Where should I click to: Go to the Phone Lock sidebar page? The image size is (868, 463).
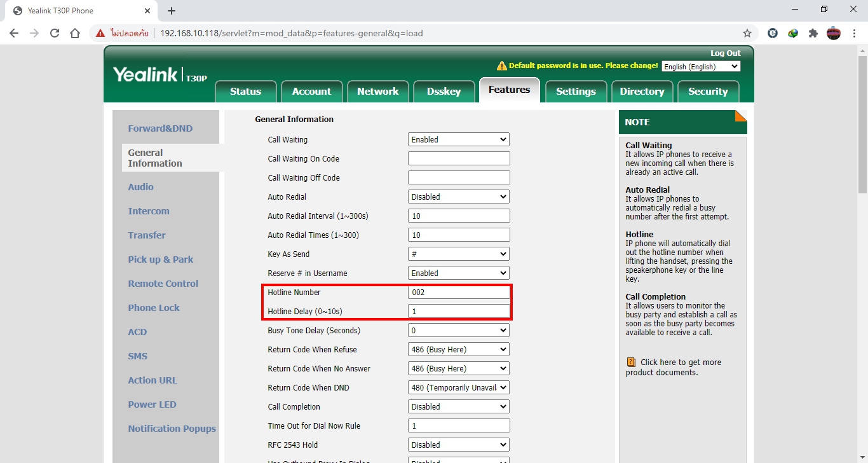pyautogui.click(x=154, y=308)
